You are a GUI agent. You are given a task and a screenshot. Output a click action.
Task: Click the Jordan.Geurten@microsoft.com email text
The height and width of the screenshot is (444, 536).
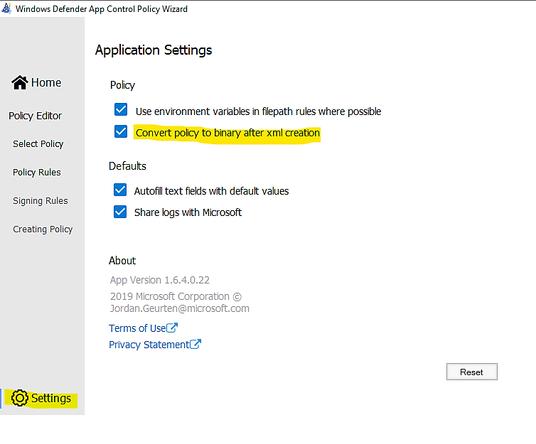pos(179,308)
